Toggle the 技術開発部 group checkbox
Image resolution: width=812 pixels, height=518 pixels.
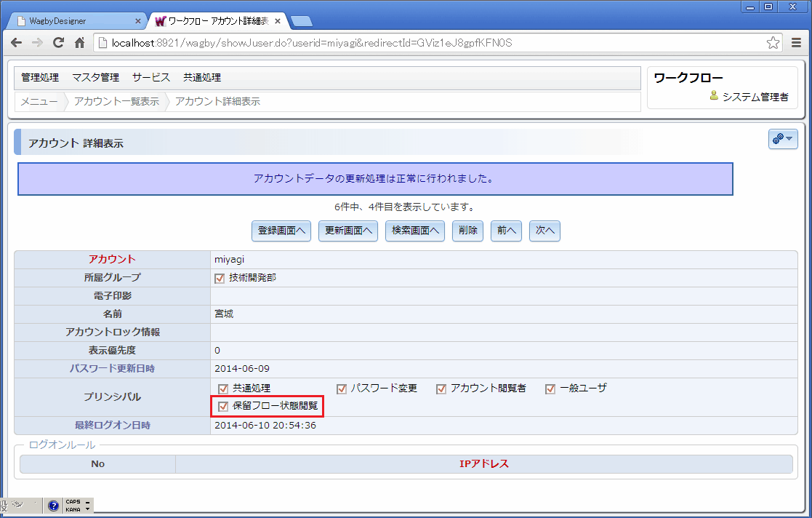220,279
